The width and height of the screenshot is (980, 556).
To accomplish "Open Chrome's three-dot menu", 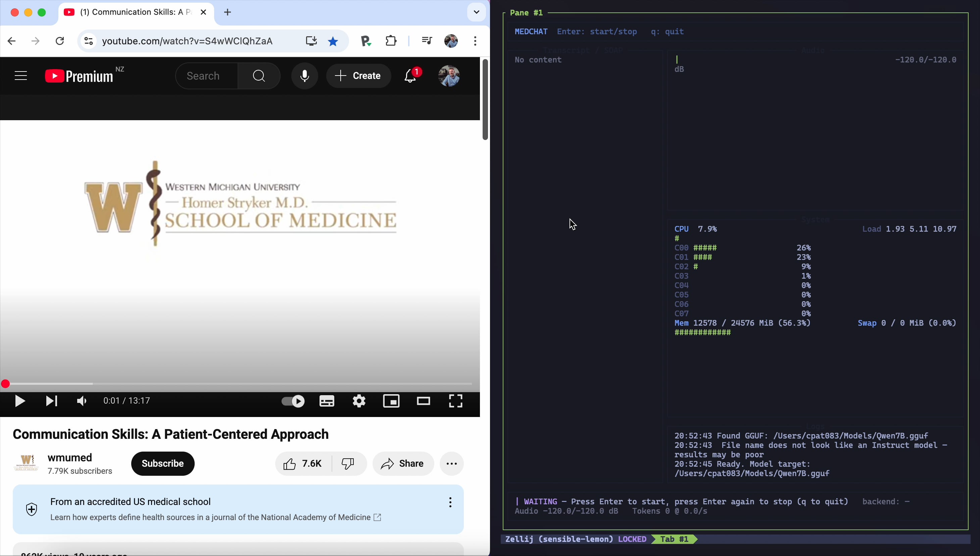I will click(475, 41).
